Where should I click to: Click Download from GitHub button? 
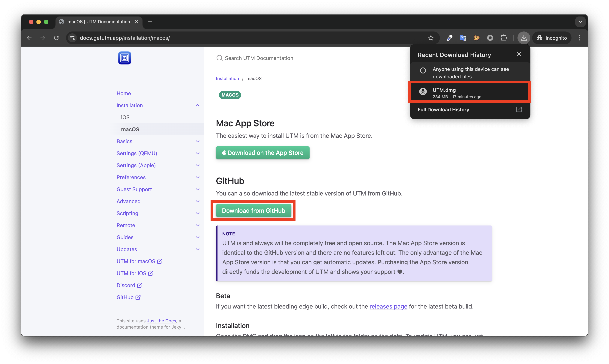(253, 211)
